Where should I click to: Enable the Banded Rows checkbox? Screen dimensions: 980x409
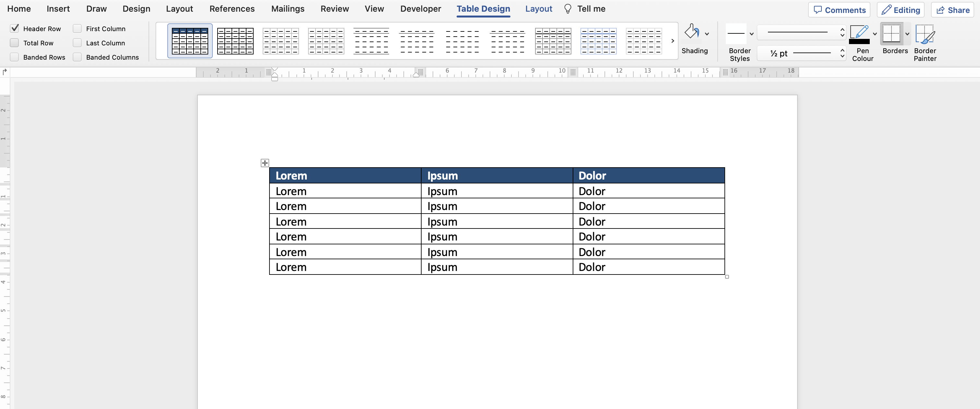(15, 57)
